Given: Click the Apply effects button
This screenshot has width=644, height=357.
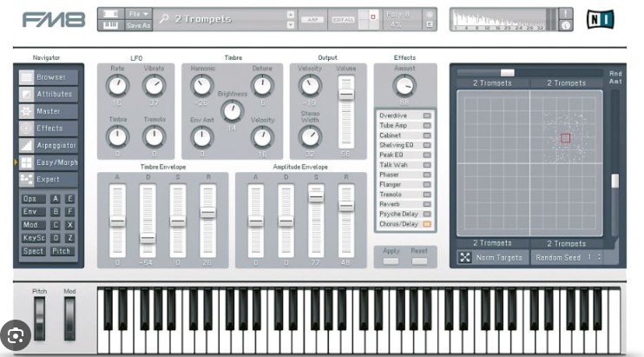Looking at the screenshot, I should [391, 261].
